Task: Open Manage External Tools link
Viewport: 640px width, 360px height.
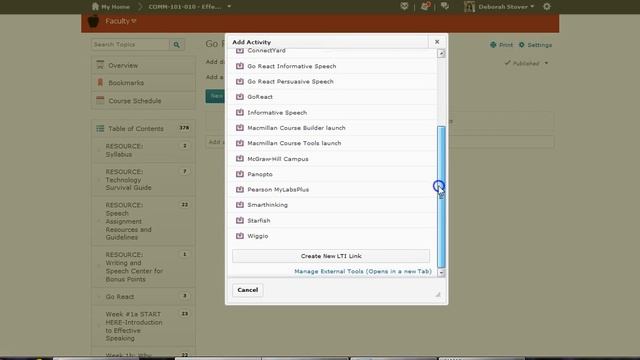Action: pos(363,271)
